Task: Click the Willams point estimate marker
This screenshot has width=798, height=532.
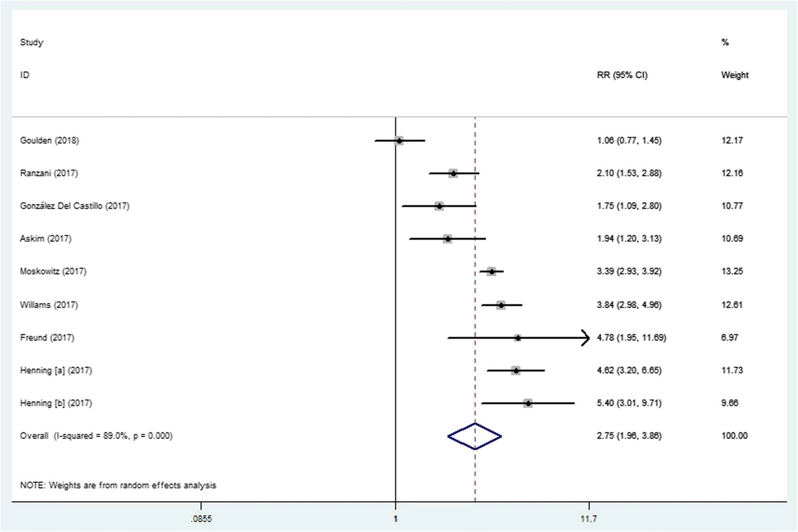Action: click(501, 305)
